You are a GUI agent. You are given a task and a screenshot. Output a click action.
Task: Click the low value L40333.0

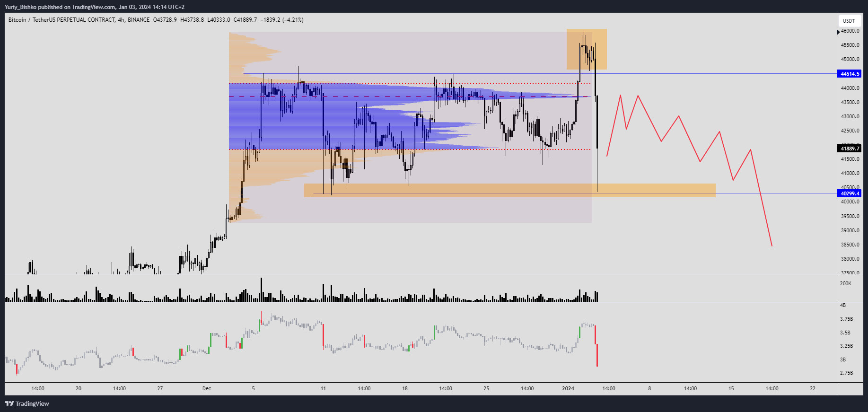[x=219, y=20]
